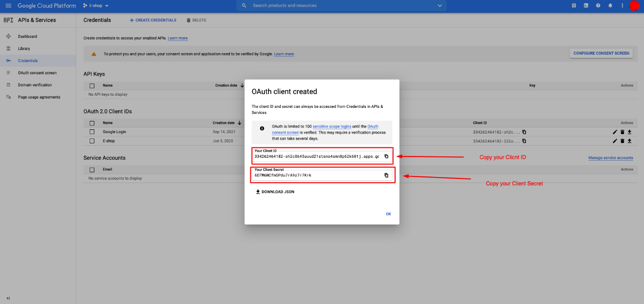
Task: Click Sep 14, 2021 creation date cell
Action: [x=224, y=132]
